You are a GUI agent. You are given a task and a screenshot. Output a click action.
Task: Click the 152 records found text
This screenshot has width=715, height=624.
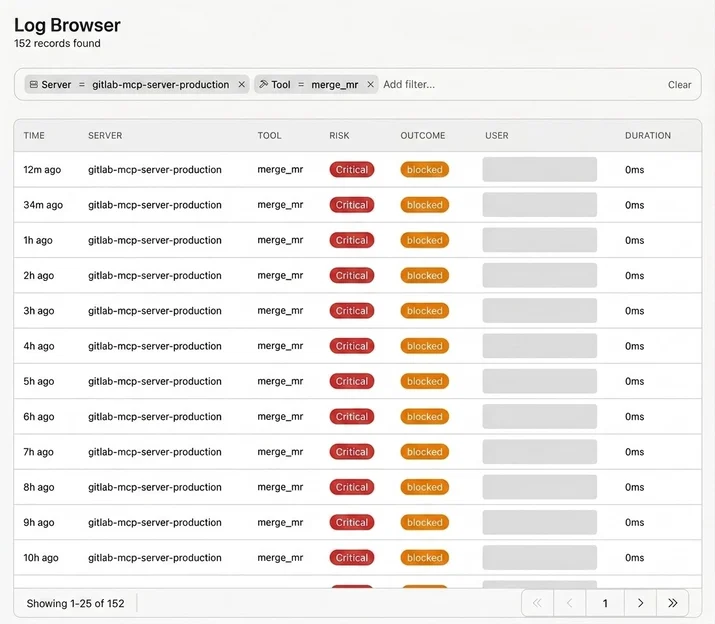point(57,43)
